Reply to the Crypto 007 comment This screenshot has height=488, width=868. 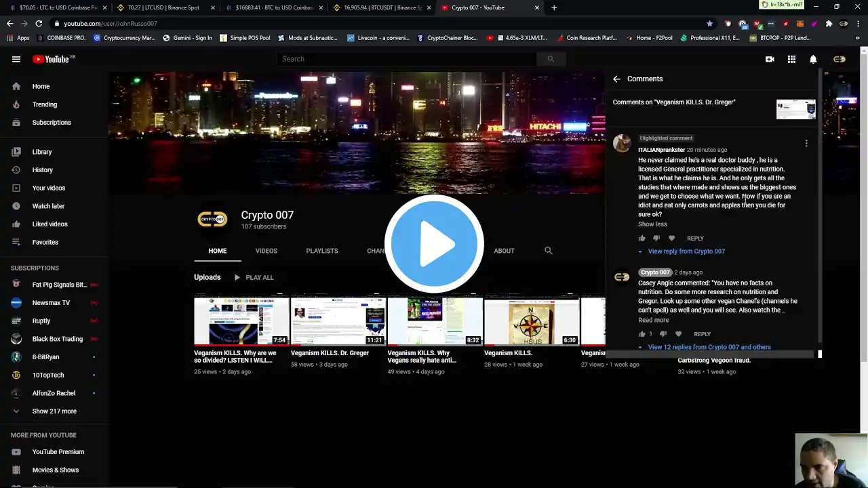pos(702,334)
